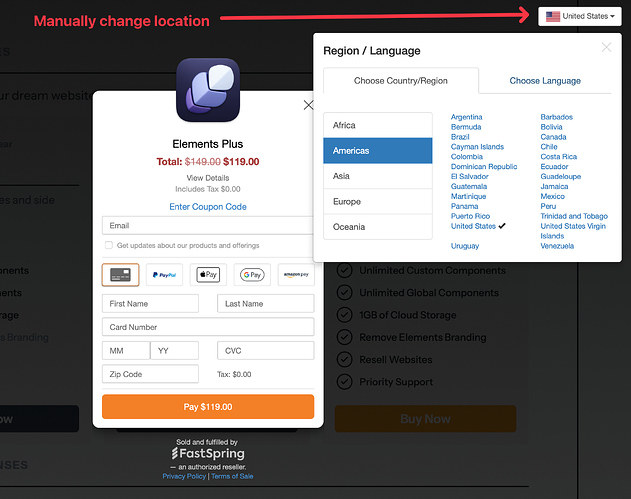Choose the PayPal payment option
The image size is (631, 499).
(164, 274)
